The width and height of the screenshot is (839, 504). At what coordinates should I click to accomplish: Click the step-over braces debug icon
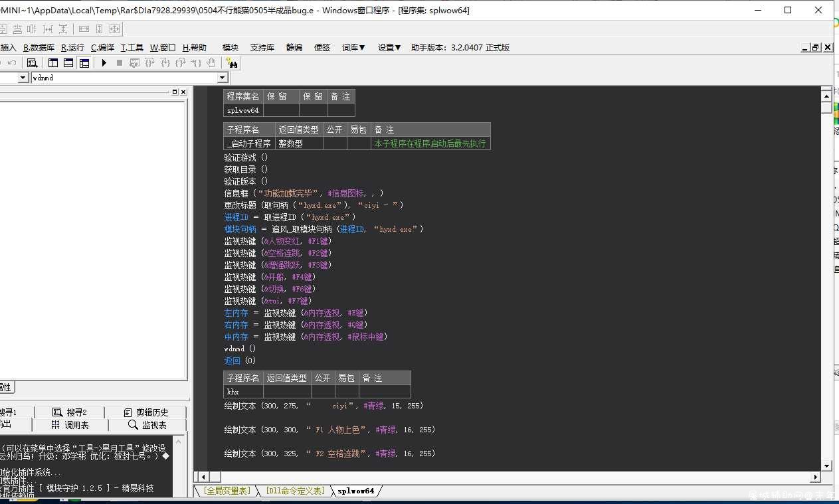(150, 63)
